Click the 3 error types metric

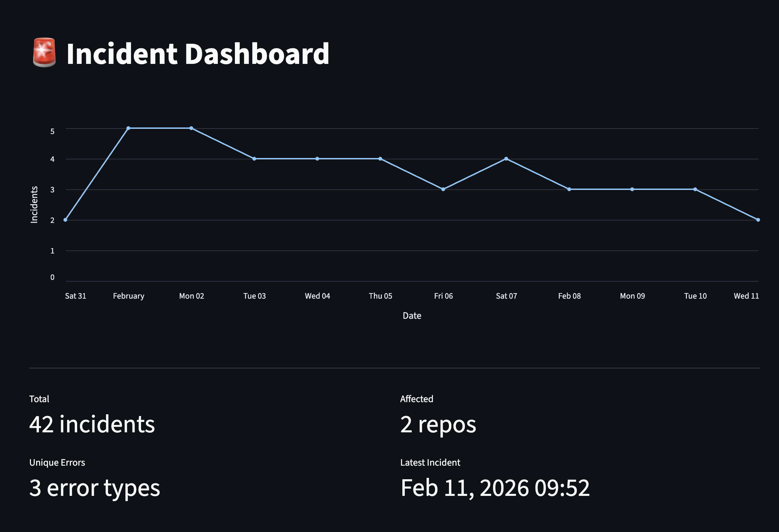click(x=95, y=488)
